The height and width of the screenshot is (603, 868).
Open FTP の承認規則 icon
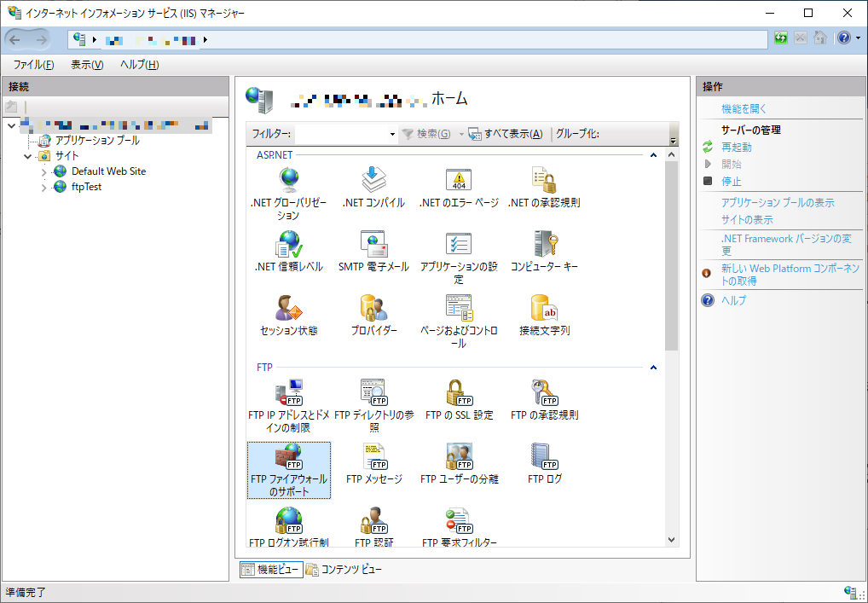click(544, 400)
